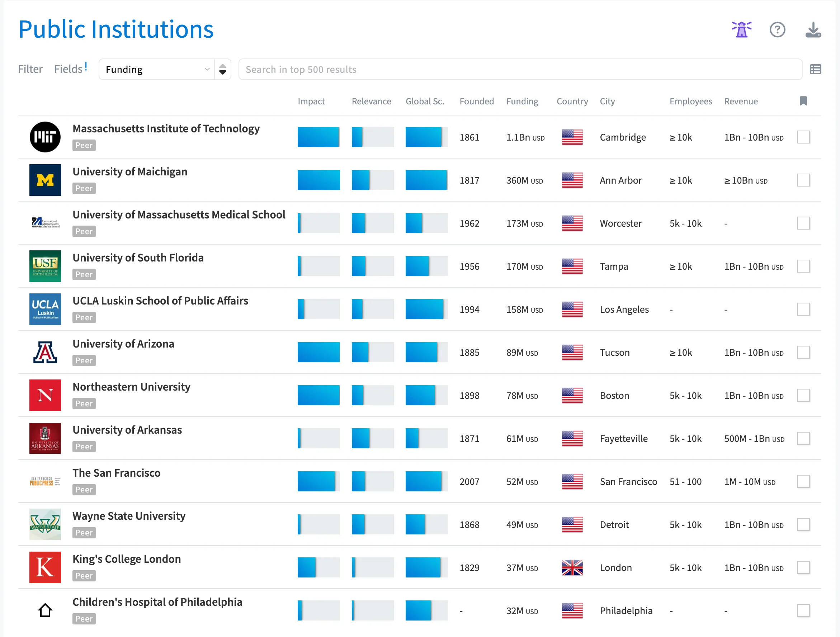Open Children's Hospital of Philadelphia link
Image resolution: width=840 pixels, height=637 pixels.
157,602
